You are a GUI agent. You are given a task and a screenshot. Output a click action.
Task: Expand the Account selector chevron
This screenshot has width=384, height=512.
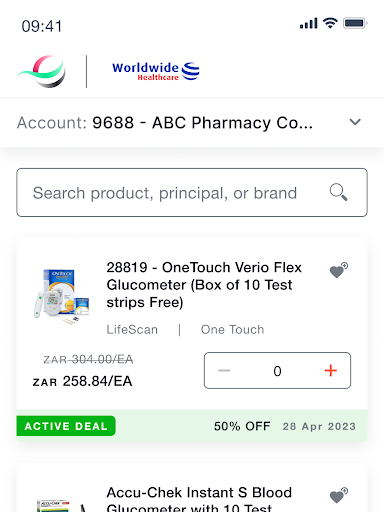click(x=355, y=122)
